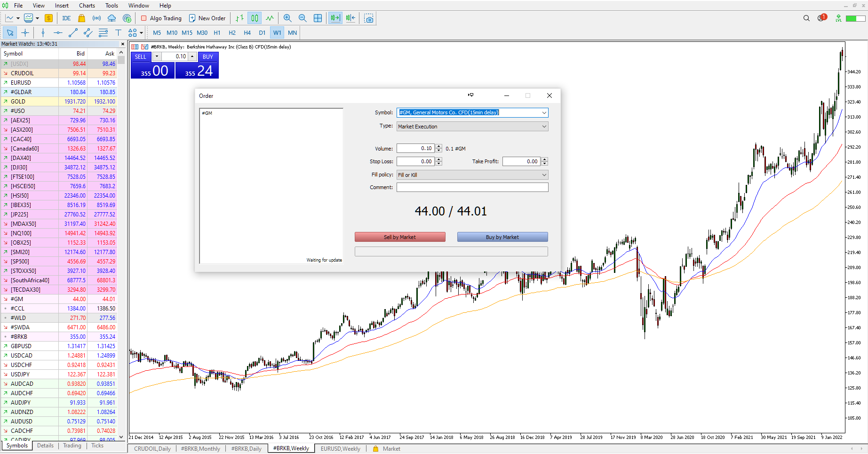
Task: Switch chart to candlestick style
Action: click(255, 18)
